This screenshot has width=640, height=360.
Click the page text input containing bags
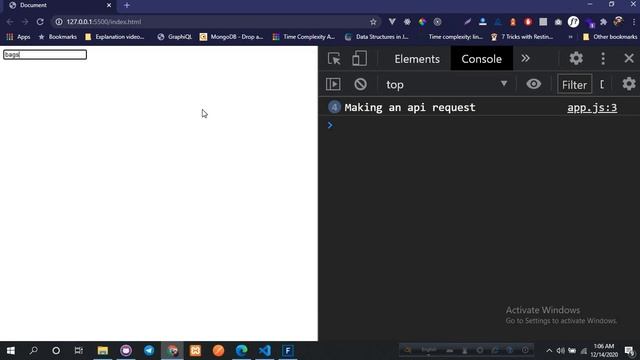(45, 55)
